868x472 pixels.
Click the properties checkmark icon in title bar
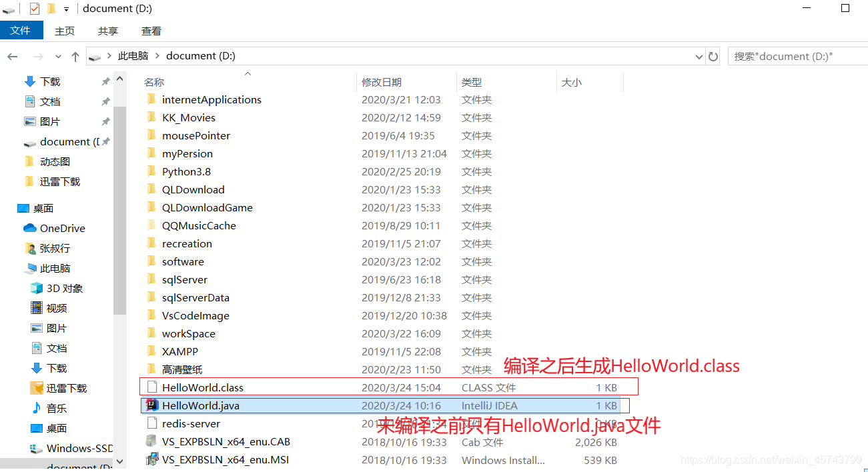35,9
